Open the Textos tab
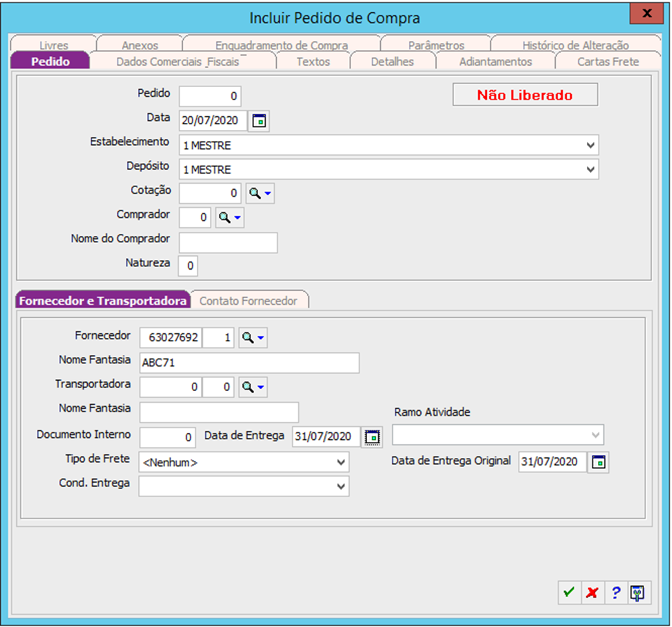The image size is (672, 627). pyautogui.click(x=313, y=61)
